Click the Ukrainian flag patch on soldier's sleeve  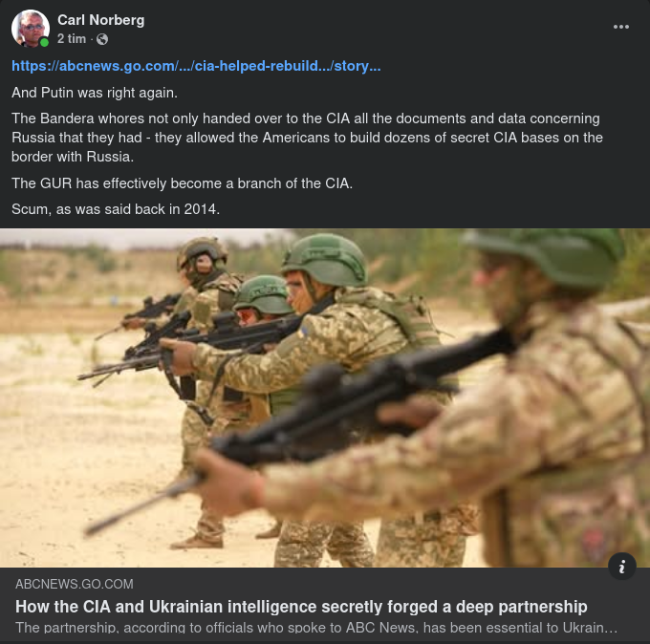click(304, 332)
